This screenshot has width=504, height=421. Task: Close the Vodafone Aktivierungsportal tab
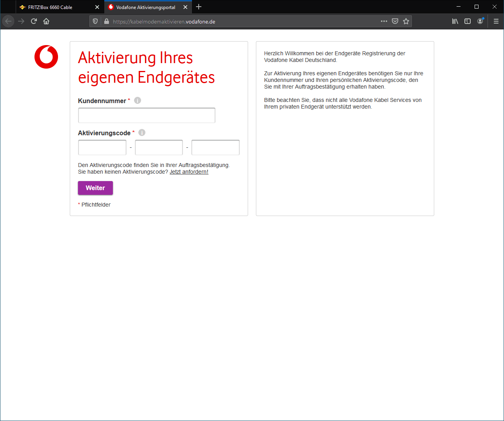[185, 7]
